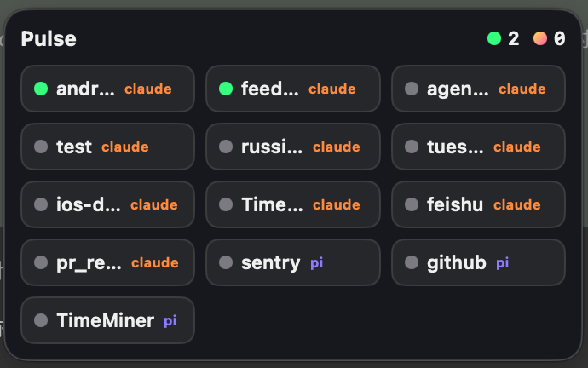Open the tues... claude session
The image size is (588, 368).
pos(478,147)
